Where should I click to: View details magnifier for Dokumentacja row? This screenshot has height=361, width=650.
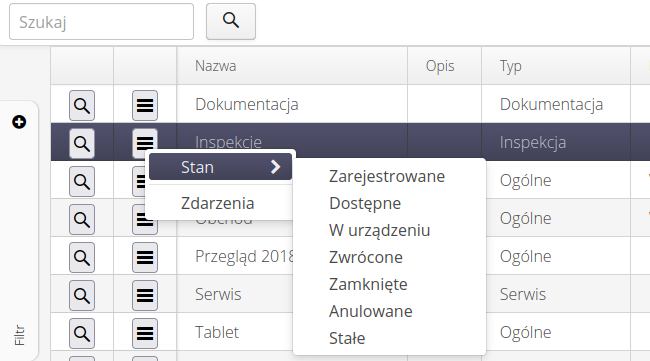pyautogui.click(x=82, y=106)
